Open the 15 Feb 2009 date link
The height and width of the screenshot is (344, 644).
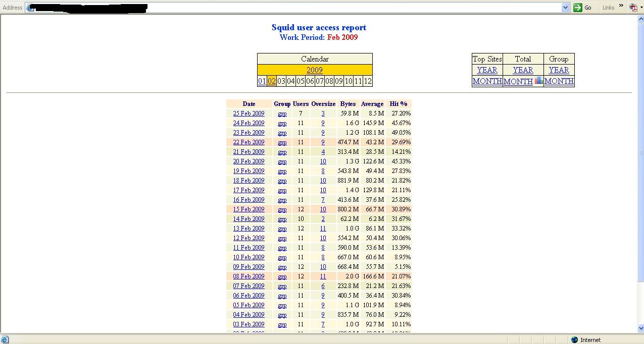tap(249, 209)
